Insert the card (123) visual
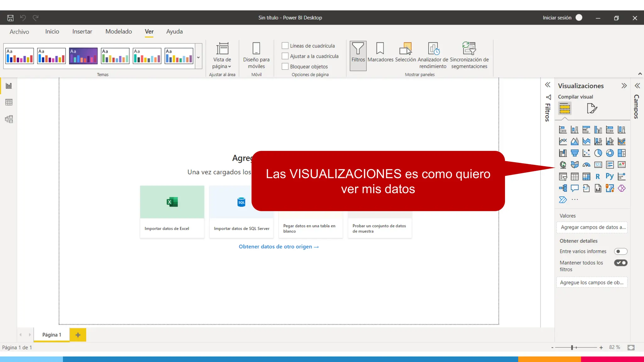The width and height of the screenshot is (644, 362). click(598, 165)
